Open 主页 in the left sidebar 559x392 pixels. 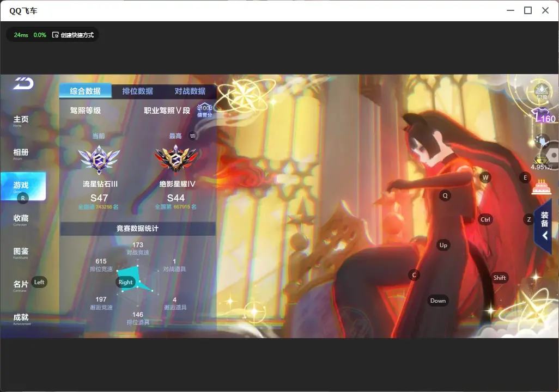(21, 120)
